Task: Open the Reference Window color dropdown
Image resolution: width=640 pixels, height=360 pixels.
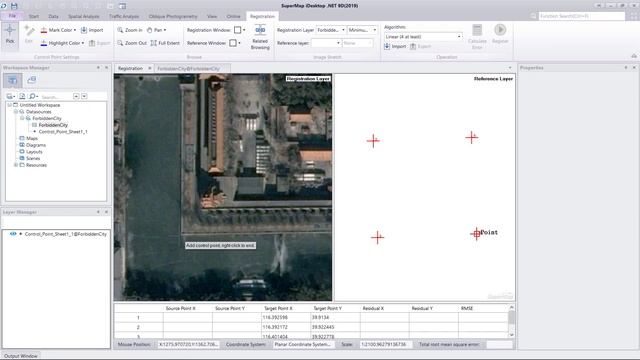Action: (x=239, y=43)
